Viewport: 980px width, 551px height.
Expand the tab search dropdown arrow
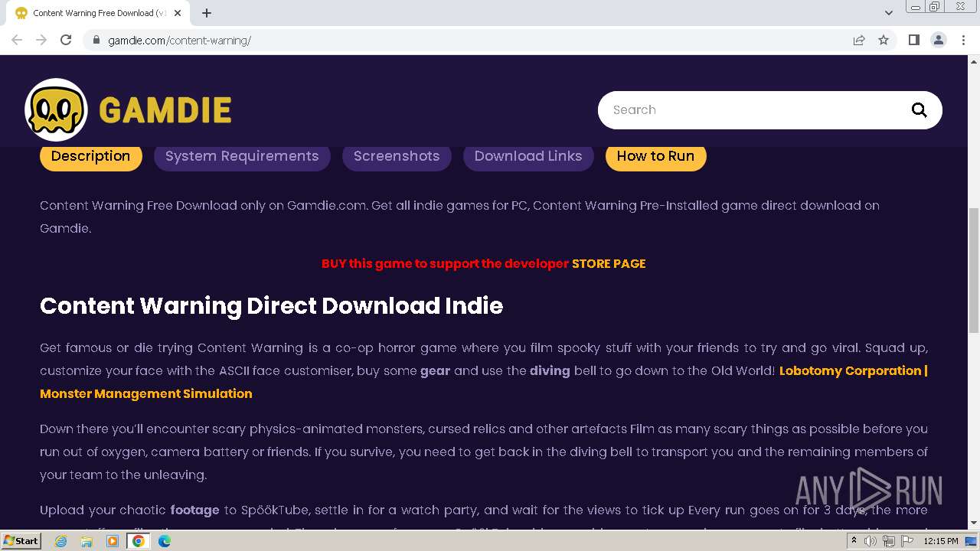889,13
